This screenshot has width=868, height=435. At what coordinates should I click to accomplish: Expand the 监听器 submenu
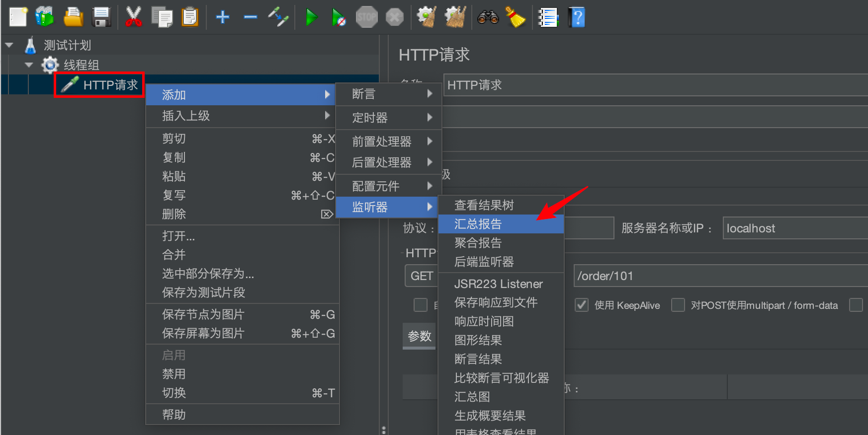[x=387, y=207]
